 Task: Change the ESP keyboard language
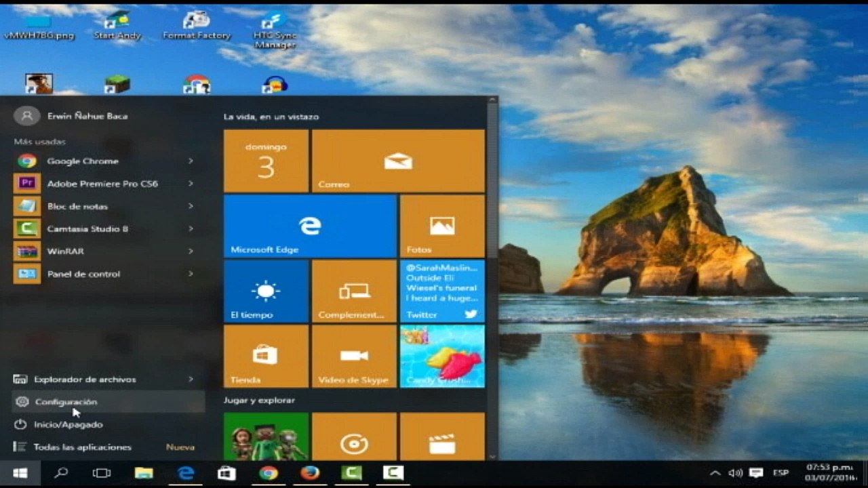tap(781, 473)
